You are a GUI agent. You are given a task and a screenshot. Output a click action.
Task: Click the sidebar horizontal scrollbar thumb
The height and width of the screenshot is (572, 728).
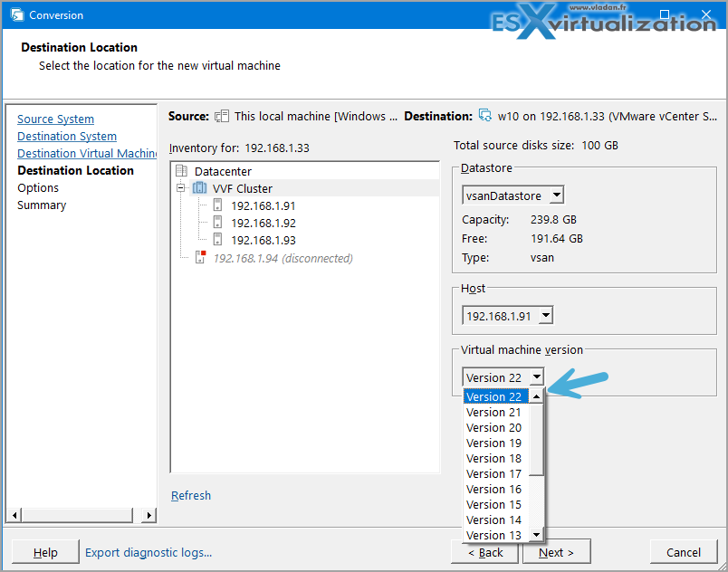(x=77, y=514)
